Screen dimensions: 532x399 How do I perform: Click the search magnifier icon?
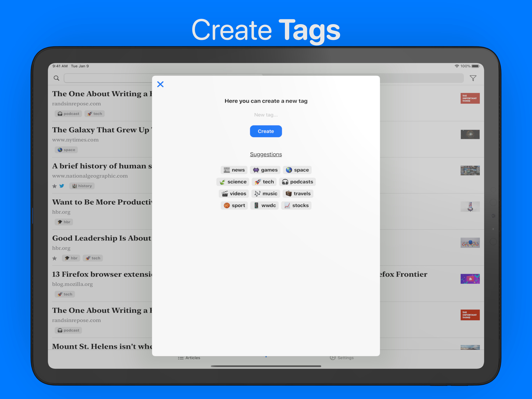click(56, 78)
